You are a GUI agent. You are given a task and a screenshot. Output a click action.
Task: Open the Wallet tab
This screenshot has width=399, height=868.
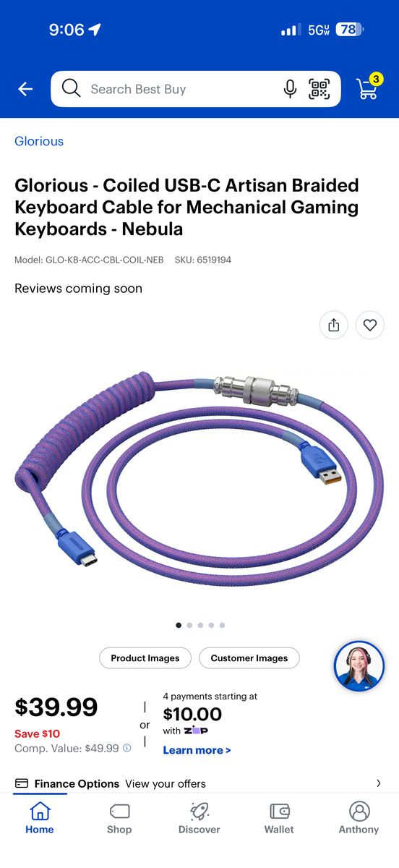coord(279,818)
